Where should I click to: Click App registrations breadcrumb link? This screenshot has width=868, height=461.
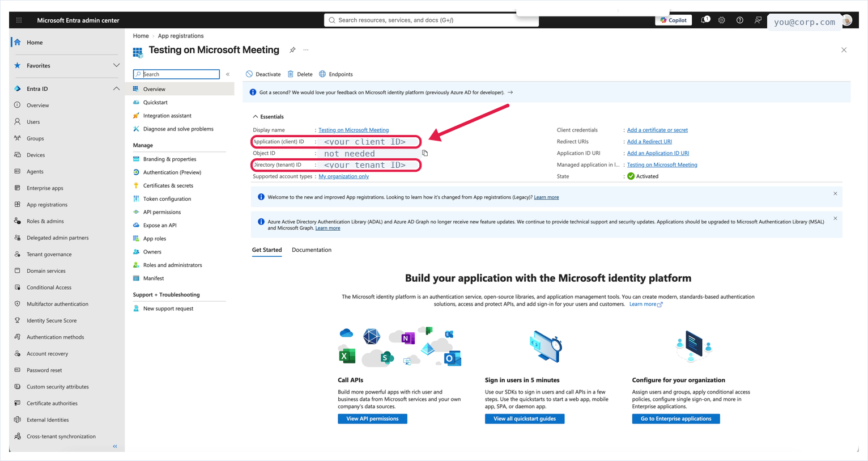click(181, 36)
